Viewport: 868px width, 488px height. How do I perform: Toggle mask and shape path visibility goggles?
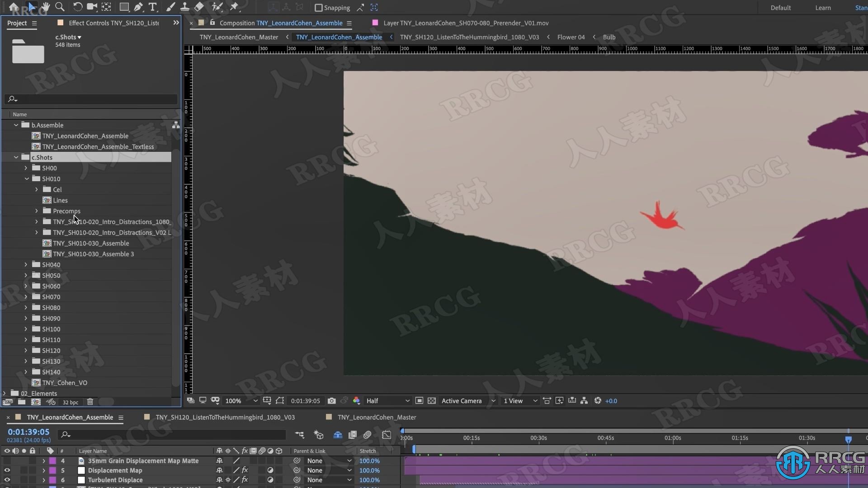pos(215,400)
